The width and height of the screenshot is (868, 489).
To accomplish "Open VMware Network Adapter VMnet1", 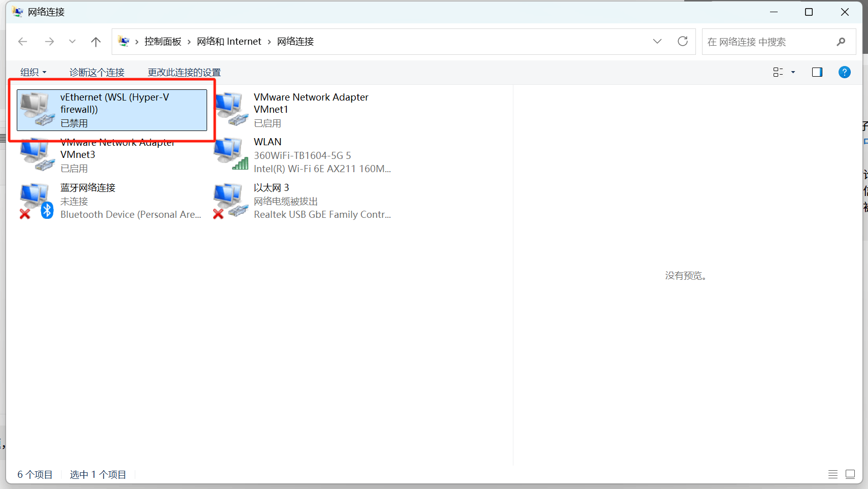I will [x=311, y=103].
